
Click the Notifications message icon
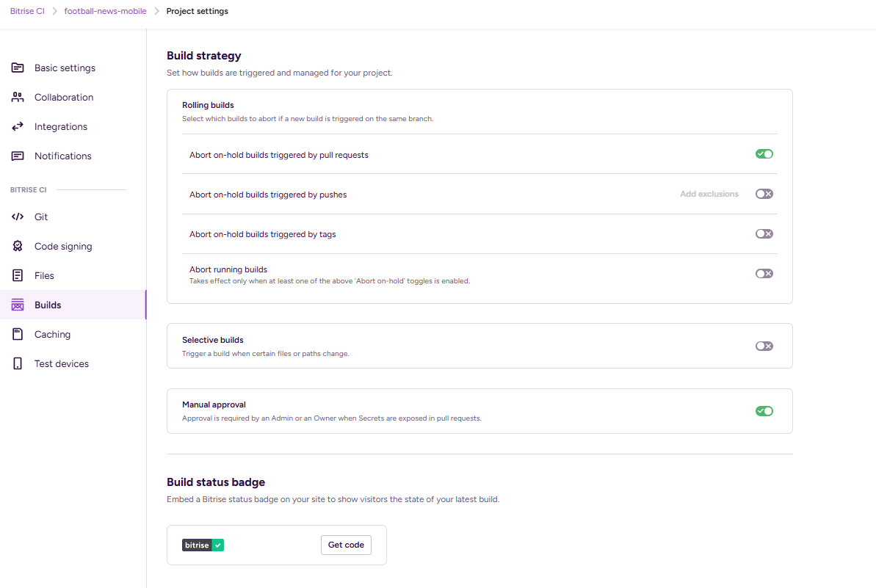click(18, 156)
